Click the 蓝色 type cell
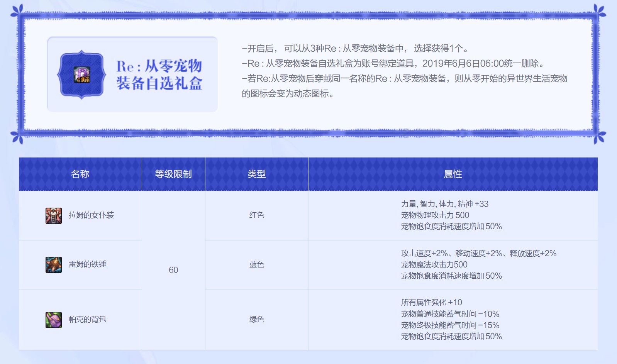Image resolution: width=617 pixels, height=364 pixels. (257, 264)
